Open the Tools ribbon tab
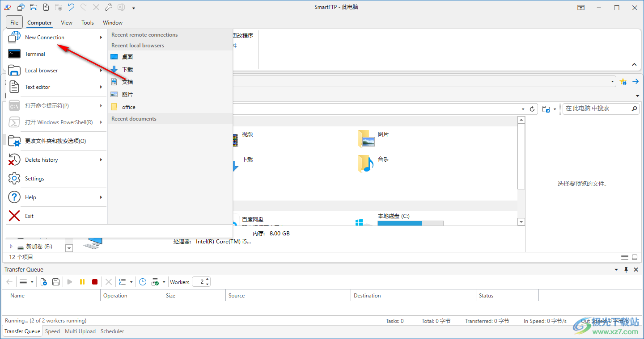 point(88,23)
